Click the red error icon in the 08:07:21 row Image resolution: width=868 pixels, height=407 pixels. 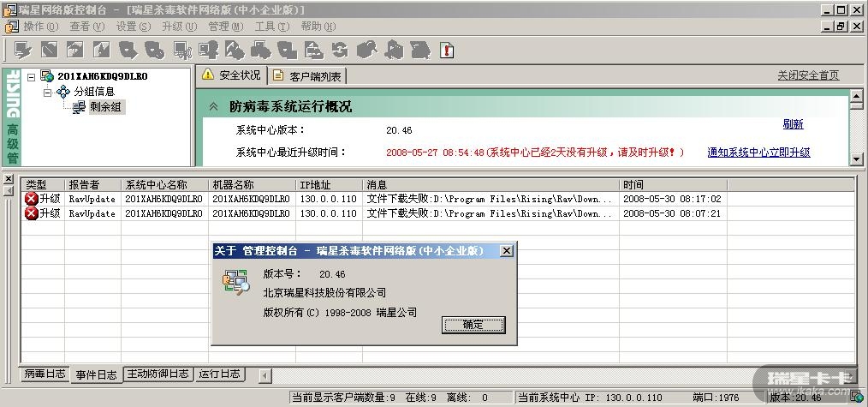(32, 213)
